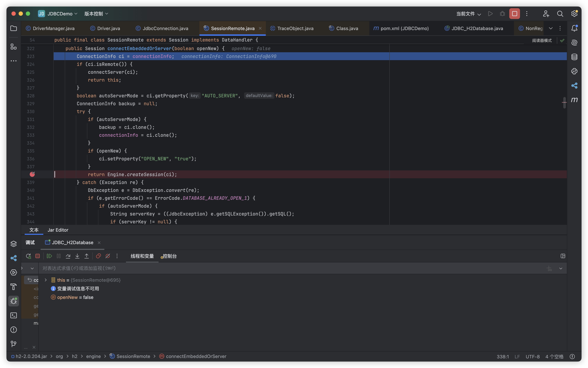Viewport: 588px width, 368px height.
Task: Open the Problems tool window
Action: pyautogui.click(x=14, y=330)
